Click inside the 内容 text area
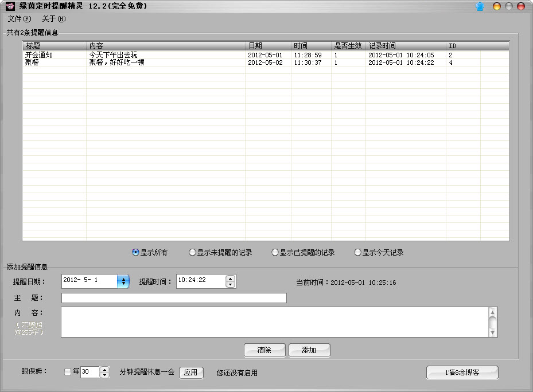 click(274, 322)
